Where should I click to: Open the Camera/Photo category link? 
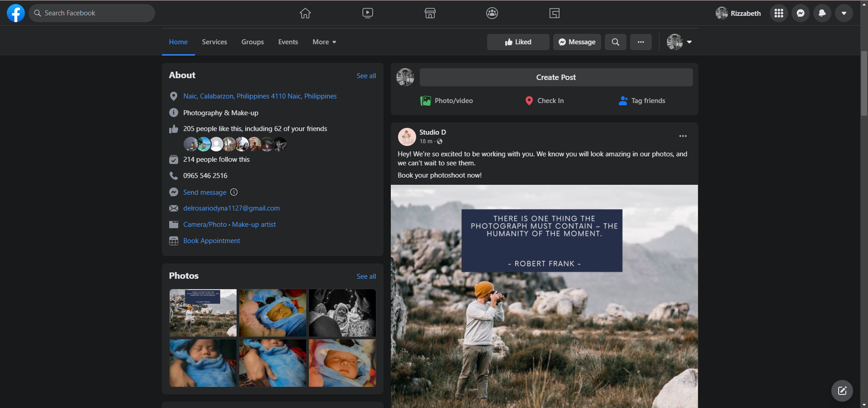pos(205,225)
